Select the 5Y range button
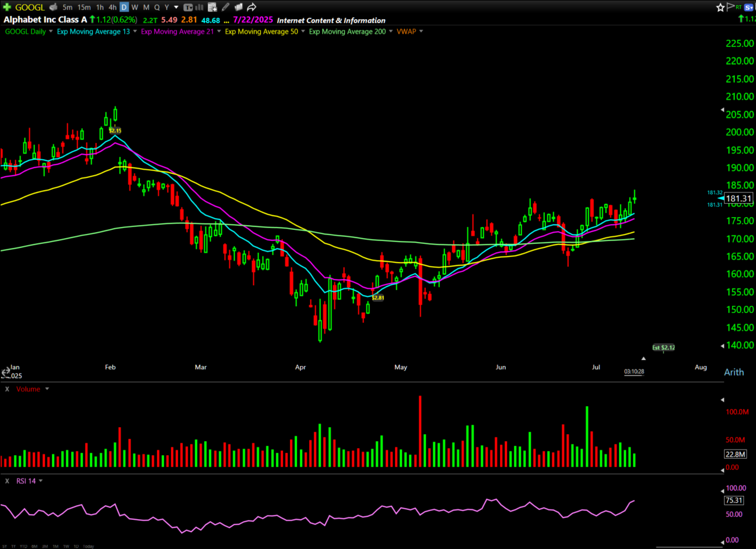 [x=4, y=547]
